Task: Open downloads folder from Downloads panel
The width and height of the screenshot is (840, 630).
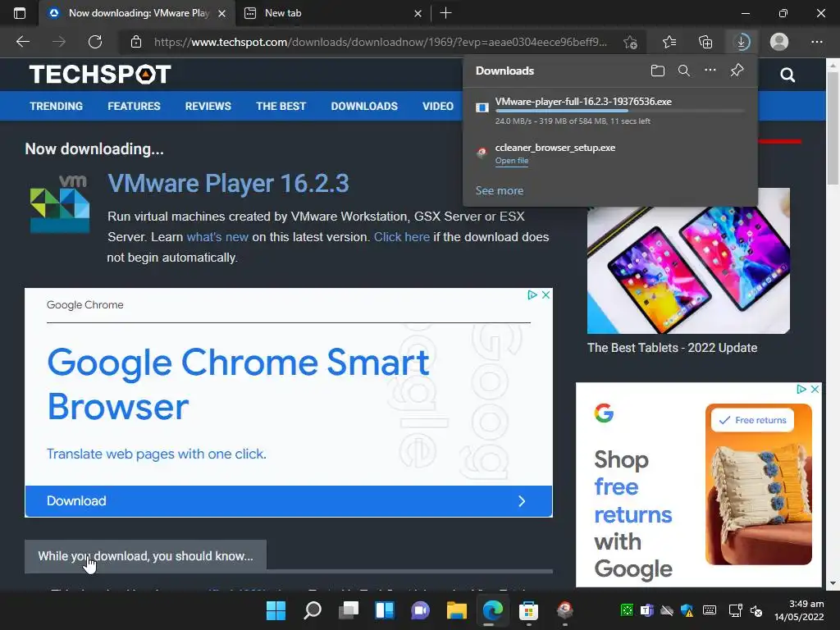Action: tap(657, 71)
